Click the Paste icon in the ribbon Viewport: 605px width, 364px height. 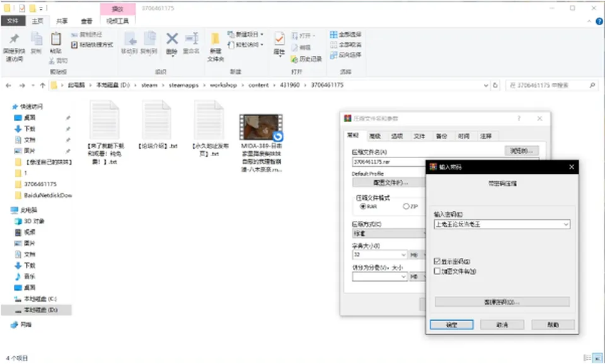click(x=56, y=39)
